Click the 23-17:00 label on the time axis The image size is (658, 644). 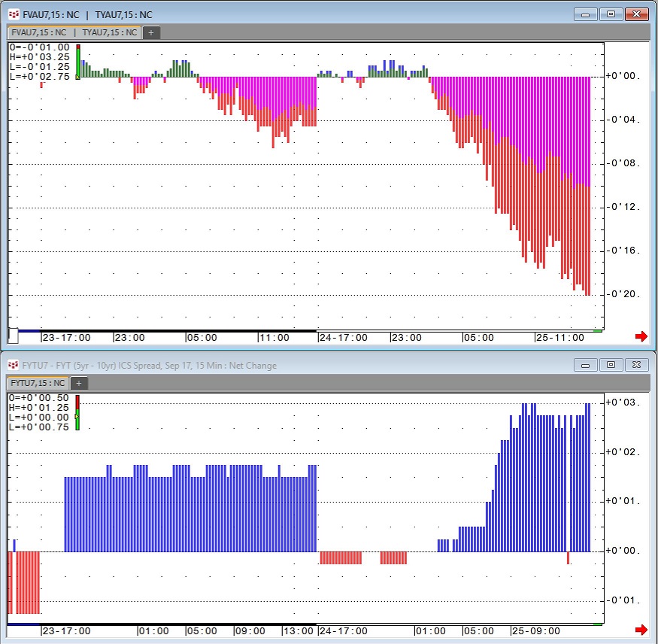click(x=66, y=337)
